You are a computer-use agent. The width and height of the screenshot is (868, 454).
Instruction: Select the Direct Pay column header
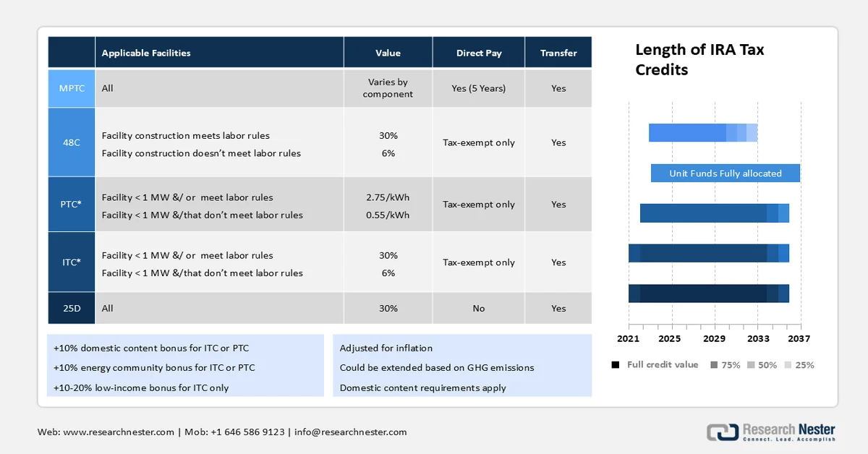[479, 53]
